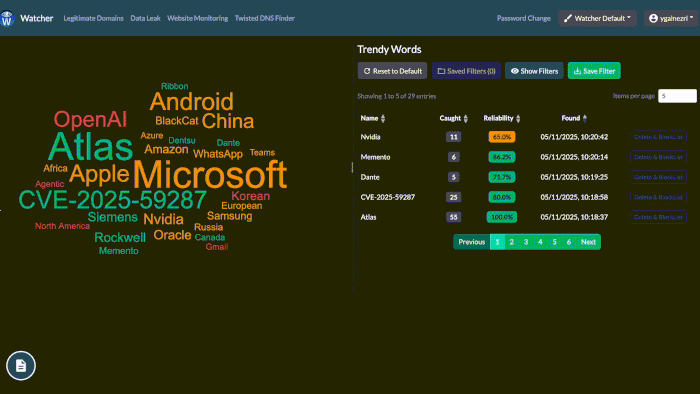Click Microsoft in the word cloud
Image resolution: width=700 pixels, height=394 pixels.
click(x=210, y=174)
